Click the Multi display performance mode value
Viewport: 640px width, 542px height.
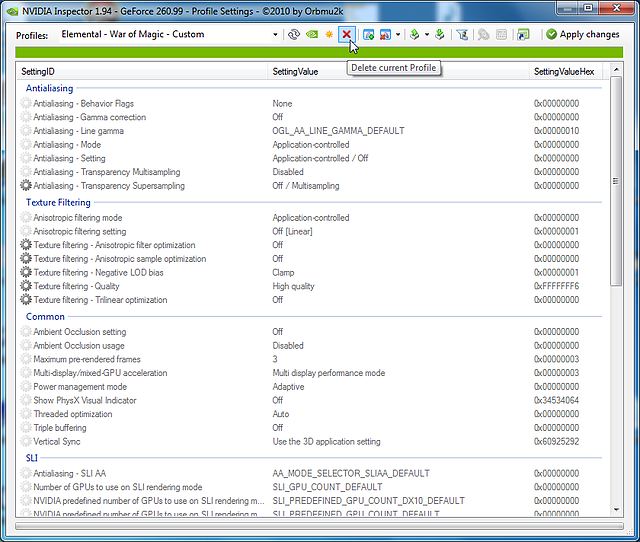point(329,373)
